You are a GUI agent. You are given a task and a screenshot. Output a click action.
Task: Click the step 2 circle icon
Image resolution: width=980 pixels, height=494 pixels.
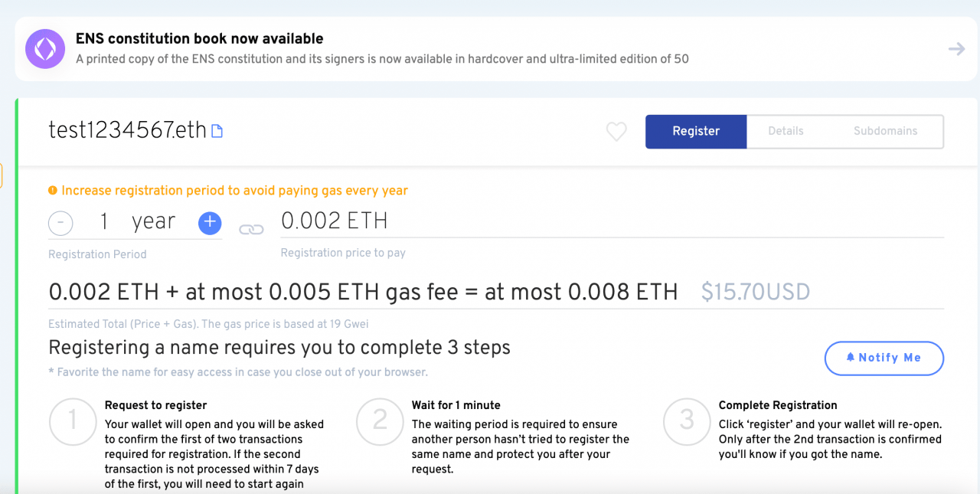point(380,420)
